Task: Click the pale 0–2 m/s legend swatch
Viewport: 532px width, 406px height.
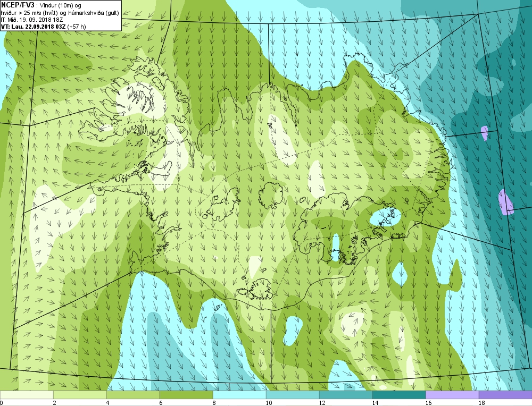Action: point(27,395)
